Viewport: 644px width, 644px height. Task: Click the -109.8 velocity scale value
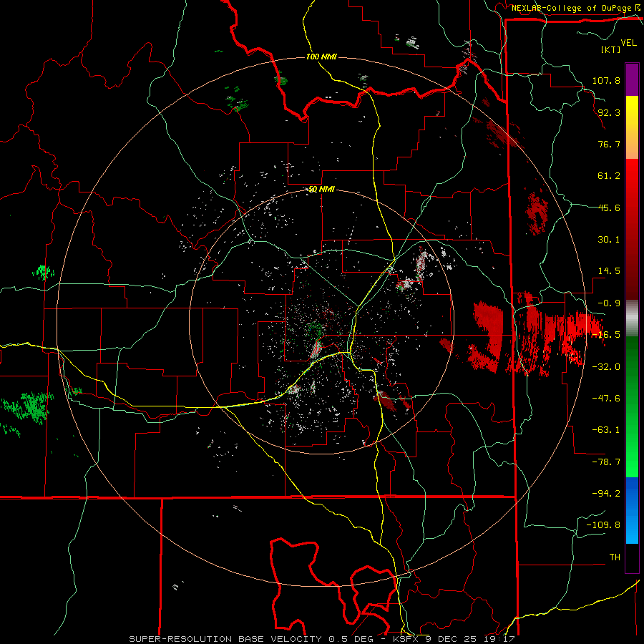tap(603, 525)
